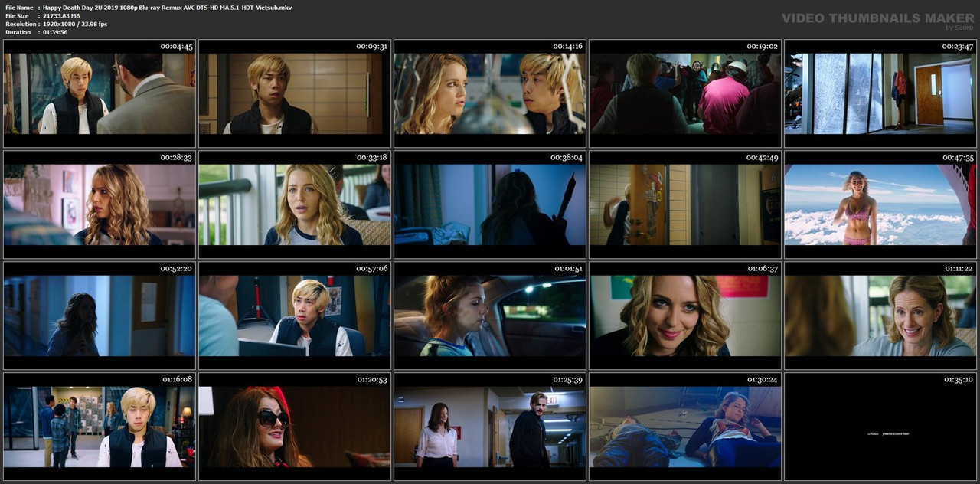
Task: Choose the 00:33:18 frame
Action: pos(295,204)
